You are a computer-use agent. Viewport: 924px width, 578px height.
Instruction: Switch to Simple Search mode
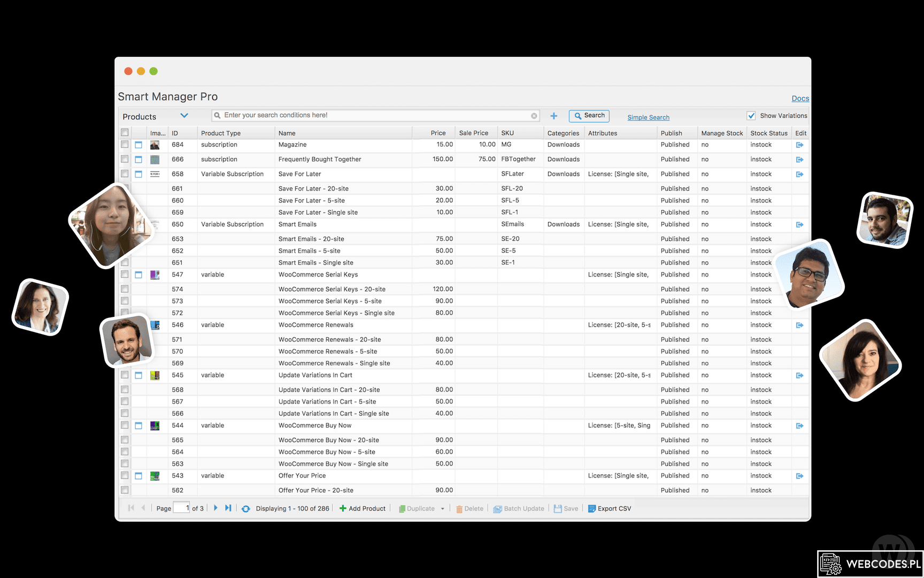[x=648, y=117]
